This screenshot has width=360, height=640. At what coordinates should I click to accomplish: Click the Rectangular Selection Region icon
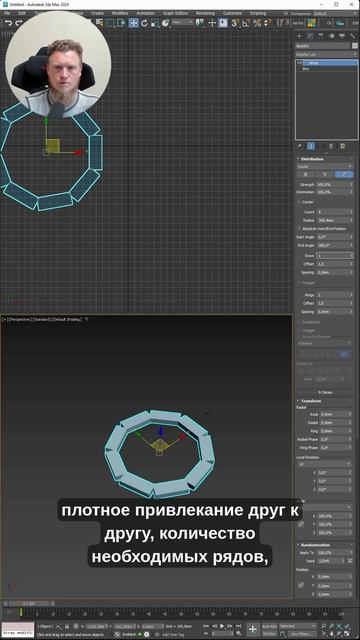pos(111,23)
